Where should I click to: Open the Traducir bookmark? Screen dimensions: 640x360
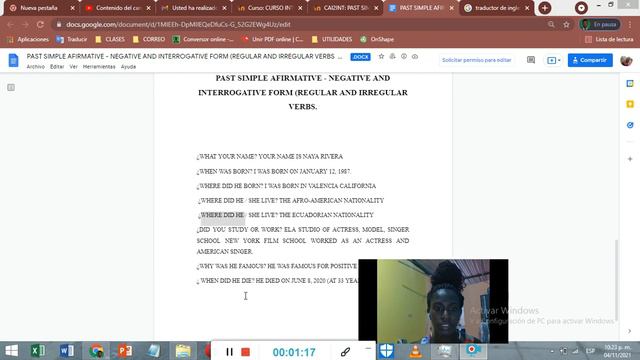coord(72,39)
